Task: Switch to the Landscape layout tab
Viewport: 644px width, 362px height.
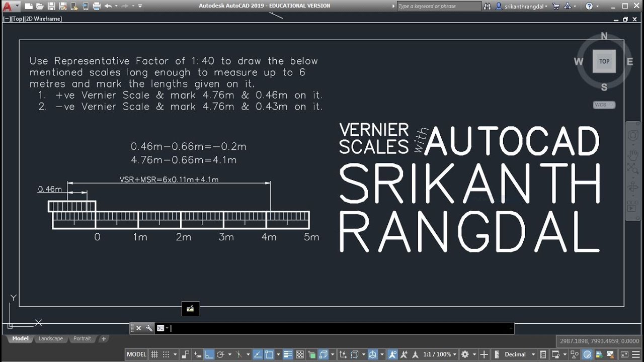Action: [x=51, y=339]
